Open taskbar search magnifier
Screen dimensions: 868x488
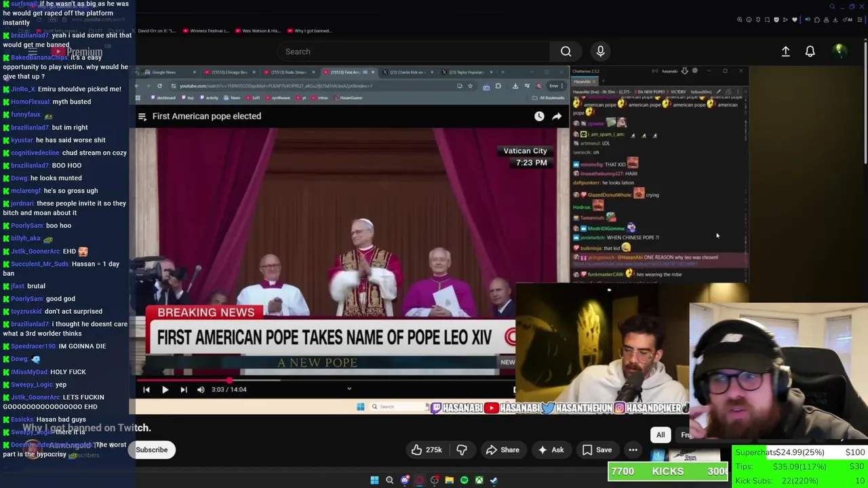point(389,481)
